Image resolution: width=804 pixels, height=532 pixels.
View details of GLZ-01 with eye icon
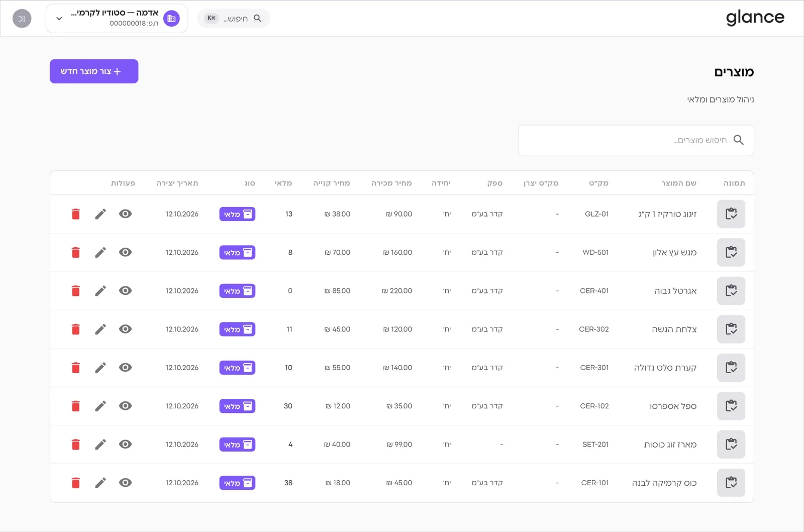[126, 214]
